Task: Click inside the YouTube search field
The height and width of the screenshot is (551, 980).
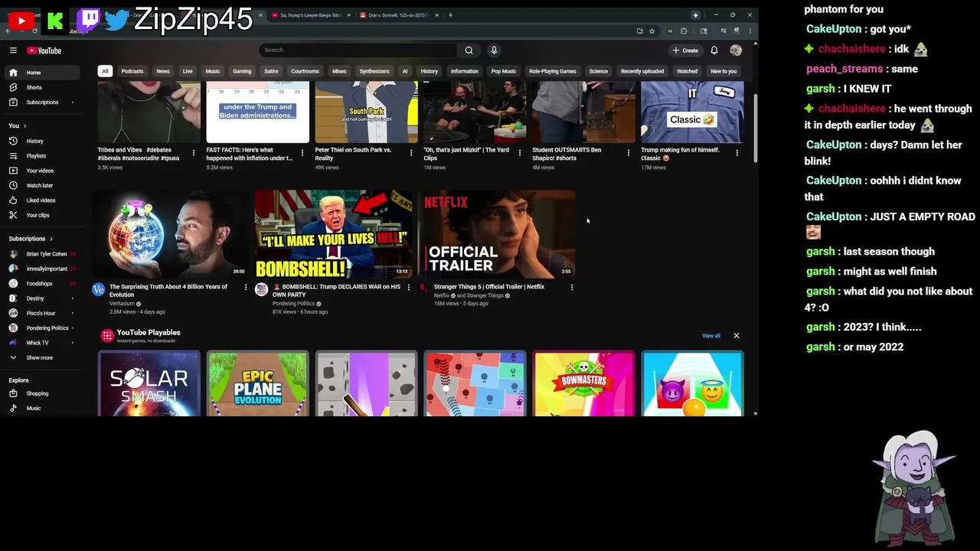Action: tap(359, 51)
